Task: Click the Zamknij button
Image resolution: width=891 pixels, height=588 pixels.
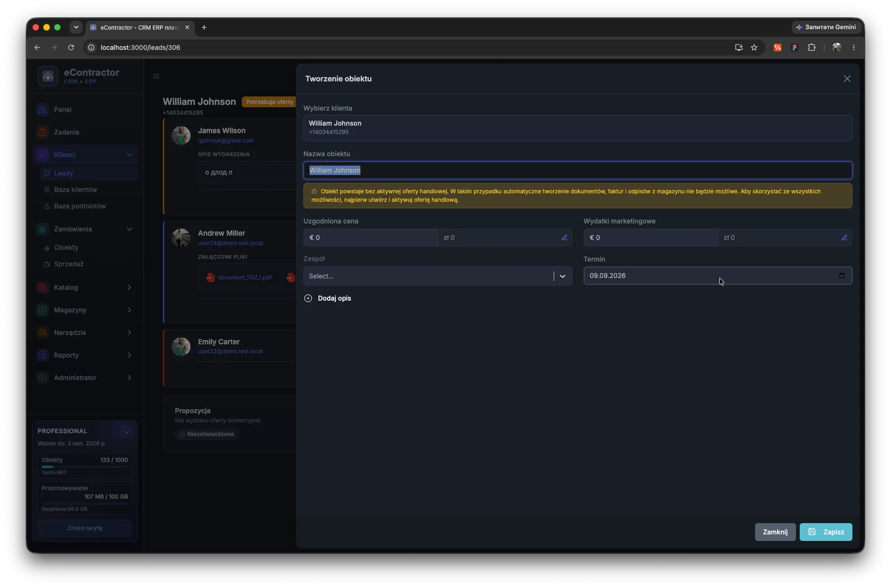Action: point(775,532)
